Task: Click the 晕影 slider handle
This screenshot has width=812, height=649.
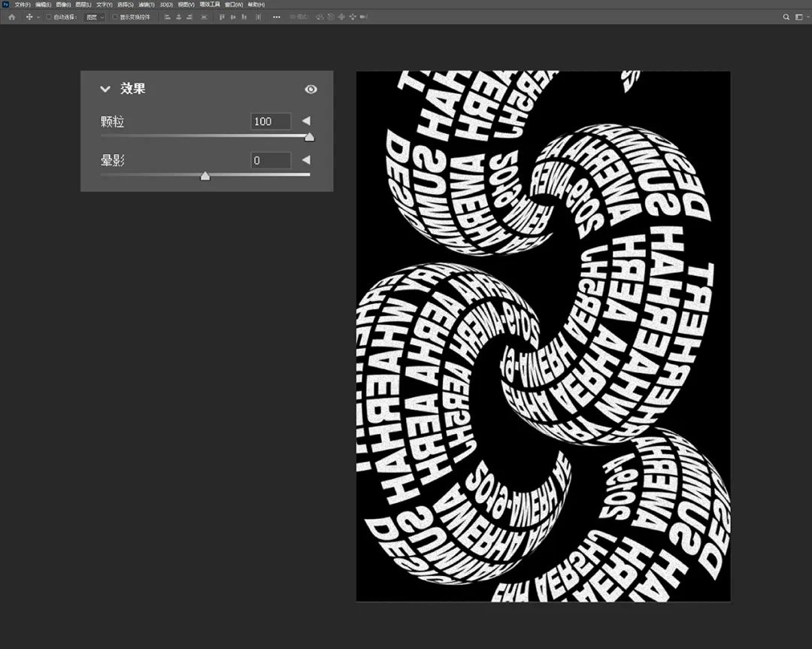Action: pos(205,176)
